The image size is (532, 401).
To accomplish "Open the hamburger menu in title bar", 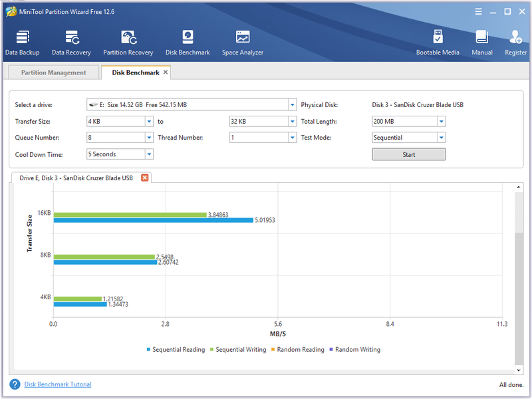I will click(x=478, y=11).
